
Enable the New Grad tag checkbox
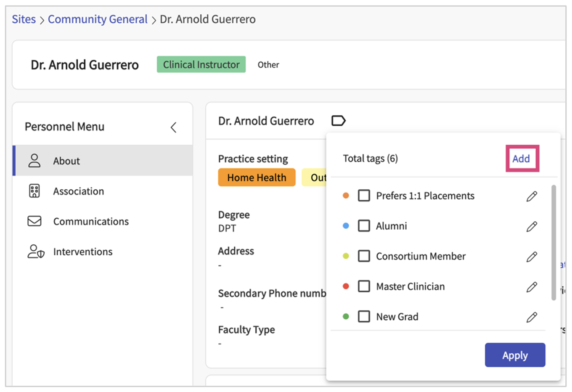tap(364, 317)
